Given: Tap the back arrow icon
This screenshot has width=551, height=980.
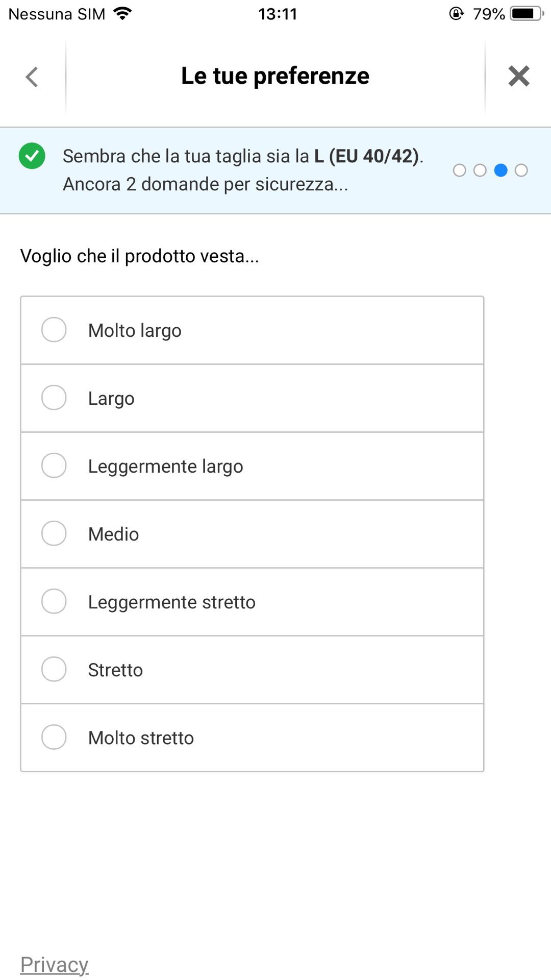Looking at the screenshot, I should [x=32, y=77].
